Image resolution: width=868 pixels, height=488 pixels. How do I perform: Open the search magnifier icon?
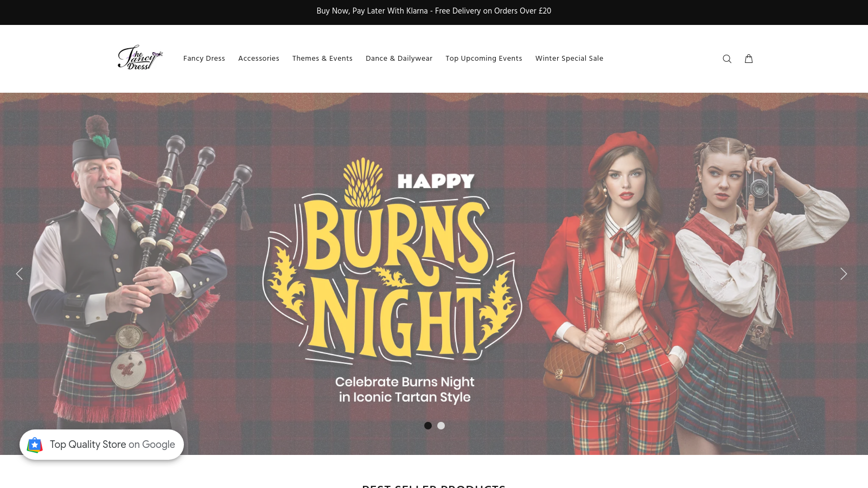[727, 59]
